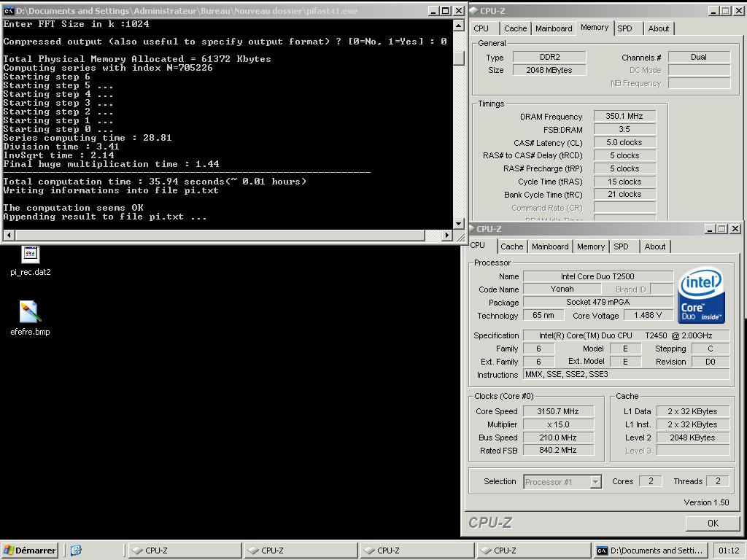
Task: Click the console horizontal scrollbar left arrow
Action: 9,235
